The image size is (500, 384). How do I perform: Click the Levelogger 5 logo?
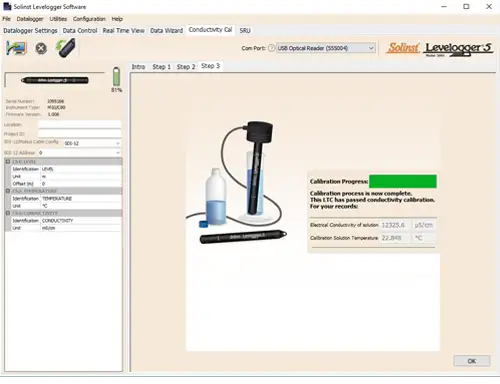tap(459, 49)
